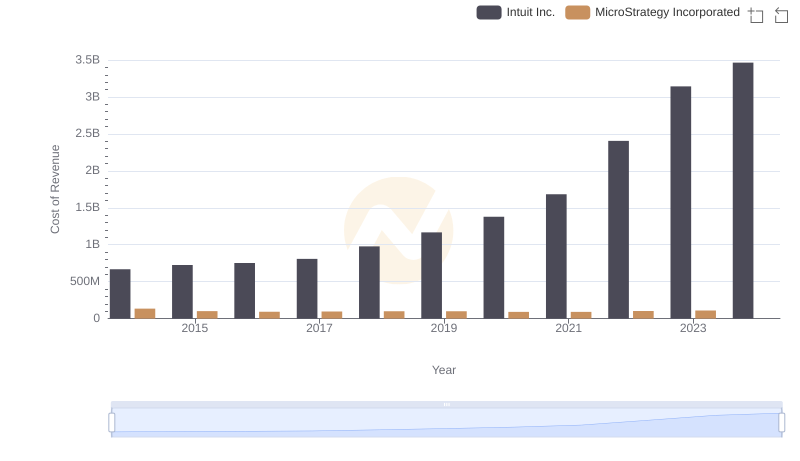Click the 2B y-axis label
The height and width of the screenshot is (461, 800).
point(92,170)
